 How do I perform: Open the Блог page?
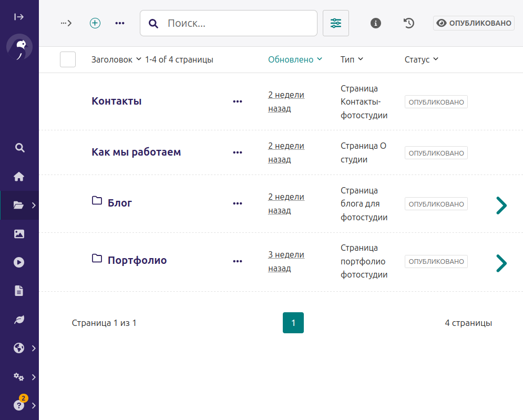(x=120, y=203)
